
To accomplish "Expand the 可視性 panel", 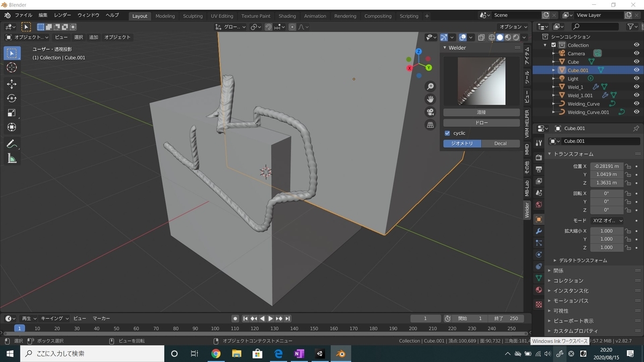I will [x=561, y=311].
